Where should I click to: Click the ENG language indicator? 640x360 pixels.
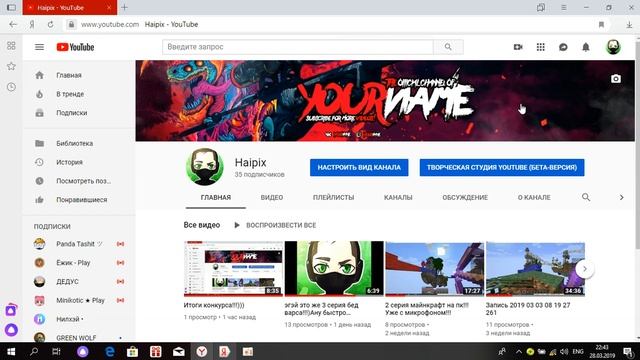pyautogui.click(x=578, y=351)
